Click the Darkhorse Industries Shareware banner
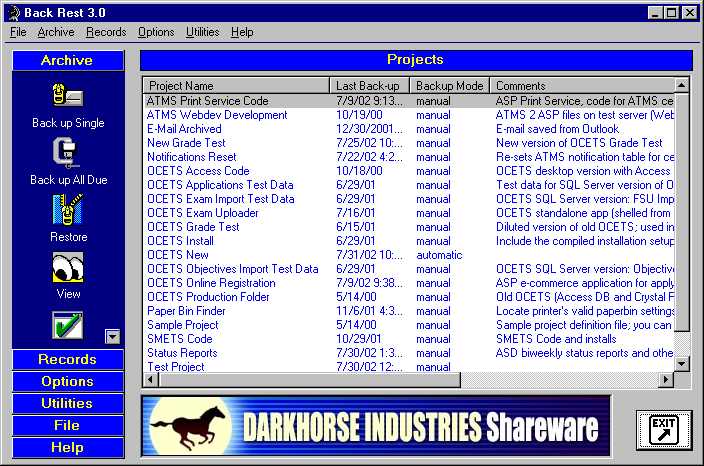 point(376,426)
